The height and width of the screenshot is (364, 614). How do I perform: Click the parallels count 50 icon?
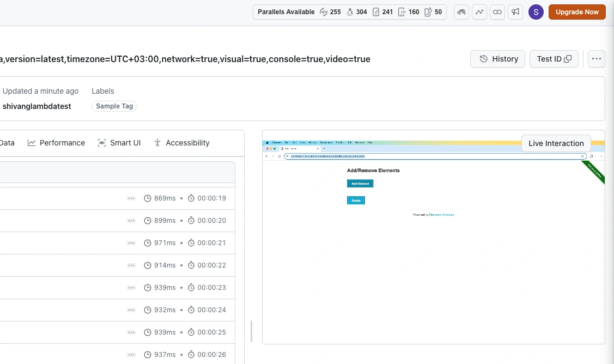pos(433,12)
